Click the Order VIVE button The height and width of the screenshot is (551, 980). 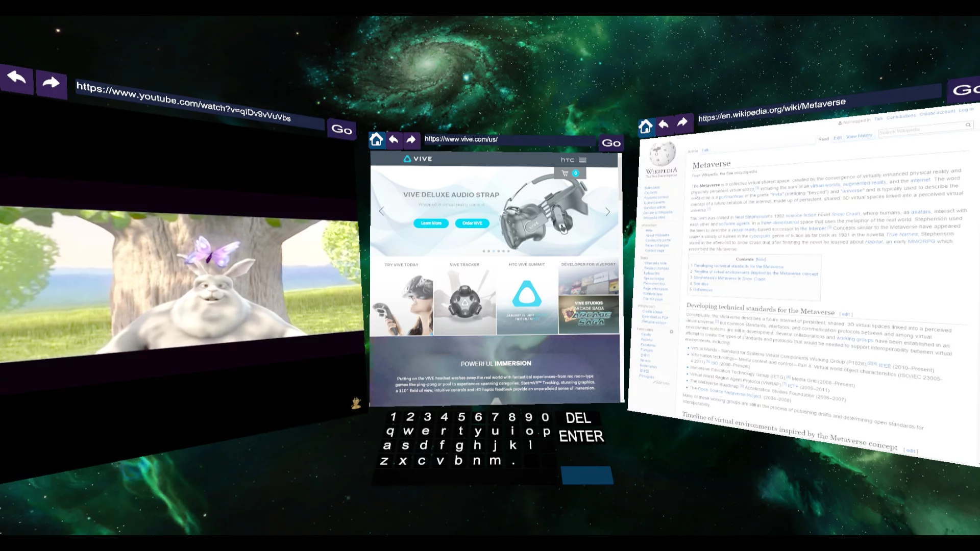tap(472, 223)
